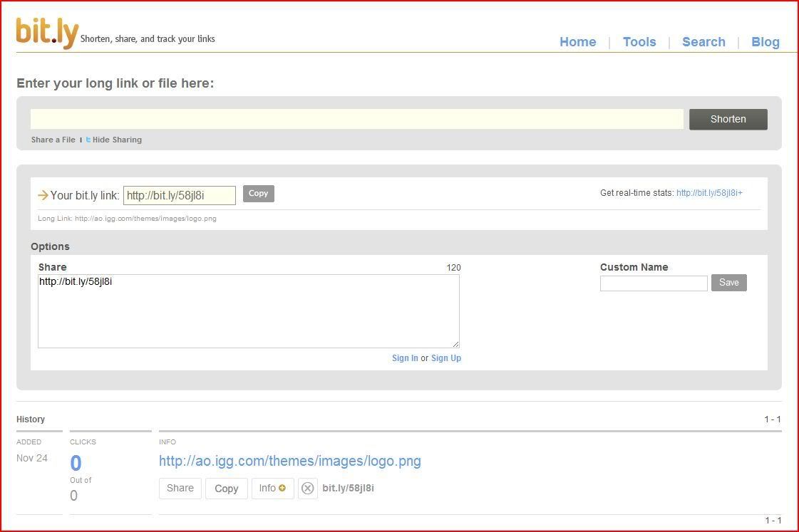Viewport: 799px width, 532px height.
Task: Click the Share button in history row
Action: (180, 489)
